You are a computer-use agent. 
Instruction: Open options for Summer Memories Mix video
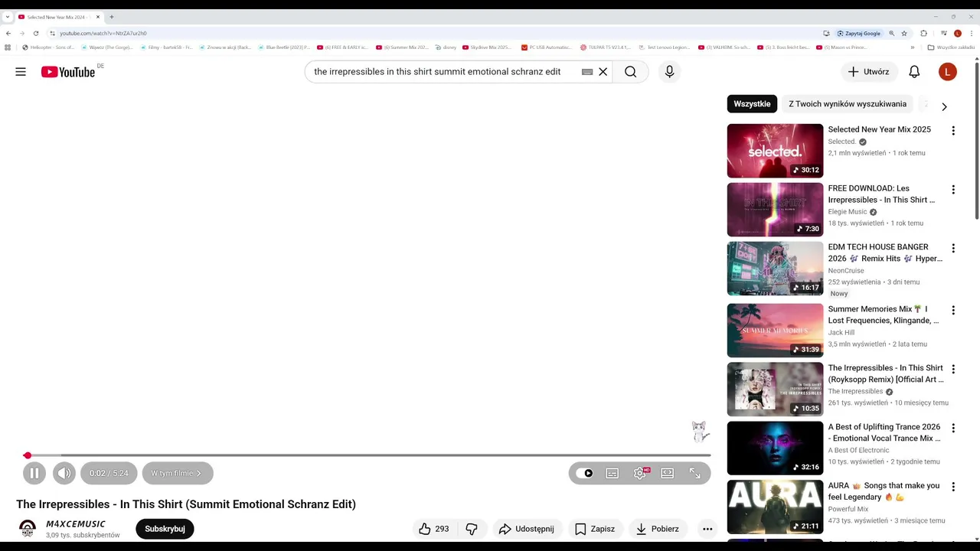pyautogui.click(x=953, y=311)
